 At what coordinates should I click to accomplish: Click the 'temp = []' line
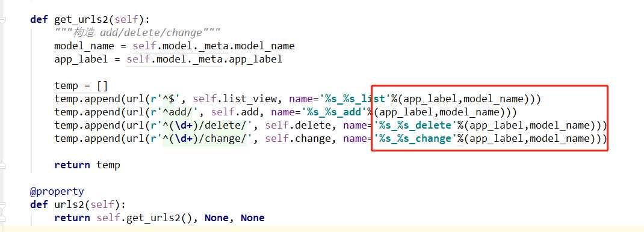click(81, 86)
